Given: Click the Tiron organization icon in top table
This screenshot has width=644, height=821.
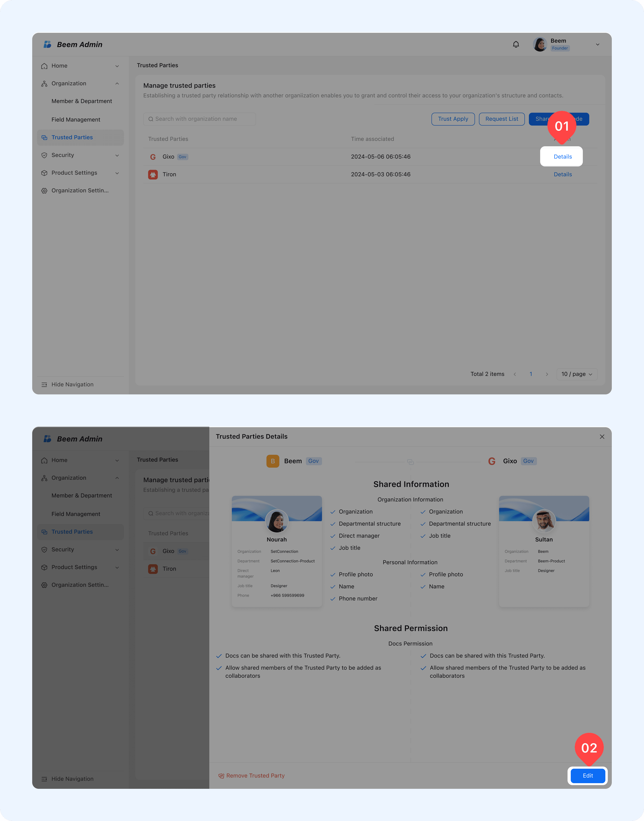Looking at the screenshot, I should tap(153, 174).
